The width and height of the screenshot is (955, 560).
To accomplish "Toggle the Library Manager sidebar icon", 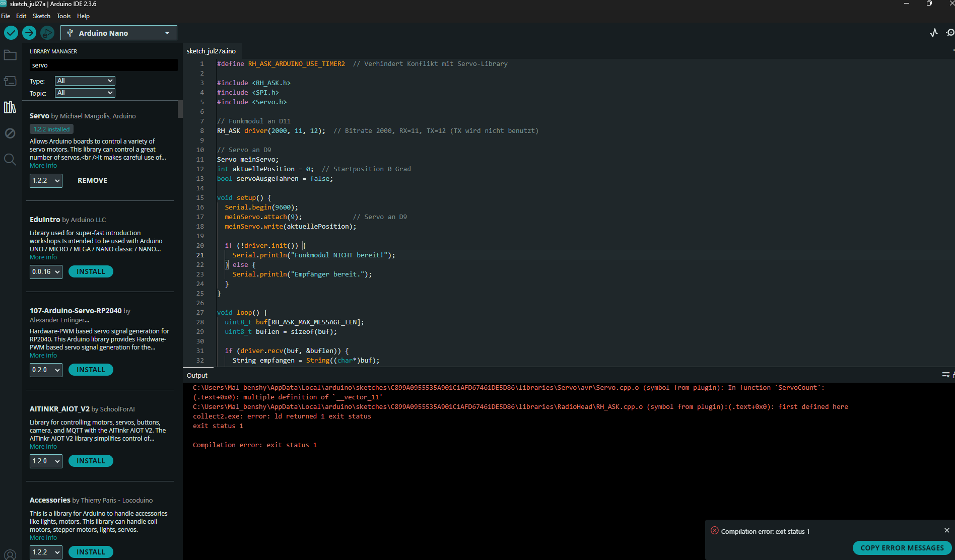I will [10, 107].
